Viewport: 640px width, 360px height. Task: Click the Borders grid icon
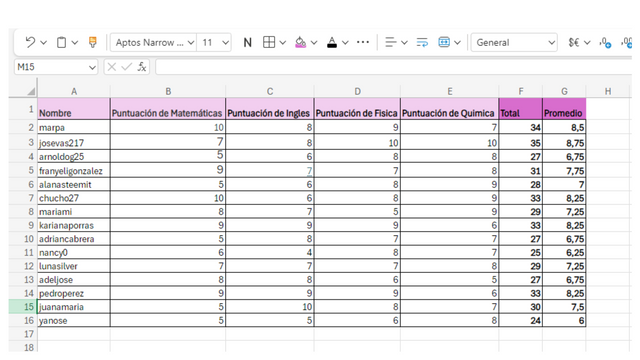pyautogui.click(x=269, y=42)
